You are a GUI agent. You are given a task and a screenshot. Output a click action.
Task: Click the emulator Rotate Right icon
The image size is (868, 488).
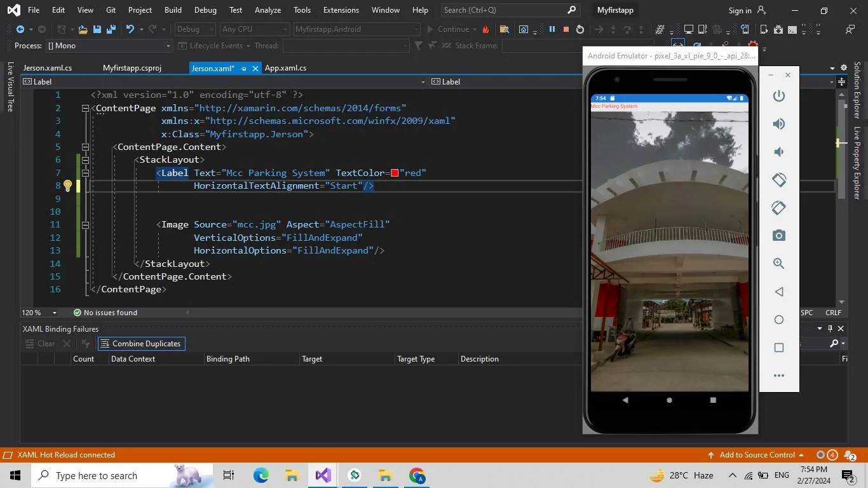779,208
